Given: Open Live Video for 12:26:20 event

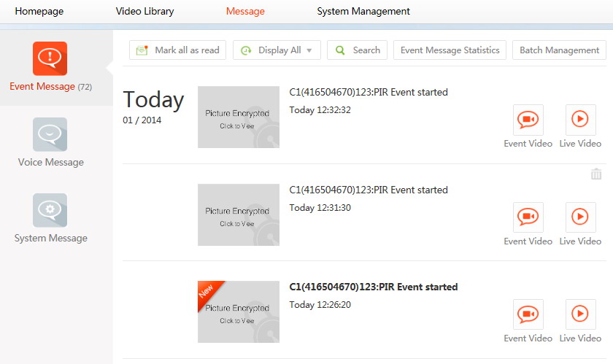Looking at the screenshot, I should 580,314.
